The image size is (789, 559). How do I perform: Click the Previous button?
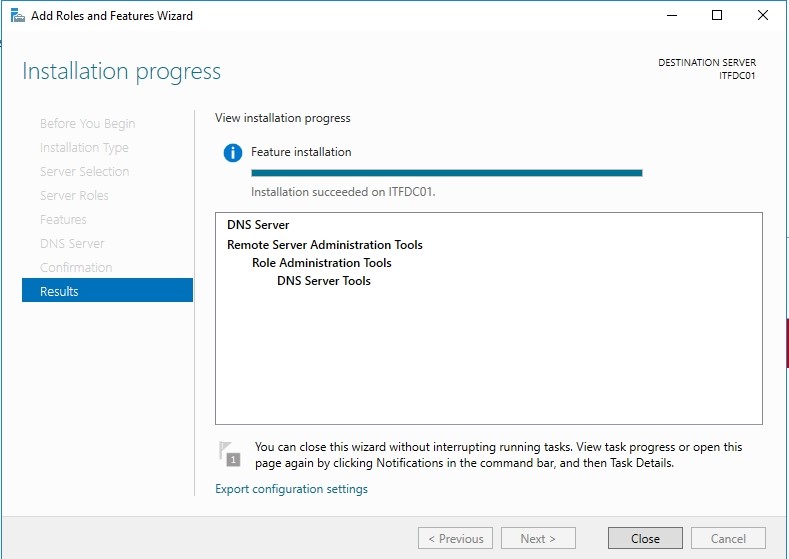pos(455,538)
